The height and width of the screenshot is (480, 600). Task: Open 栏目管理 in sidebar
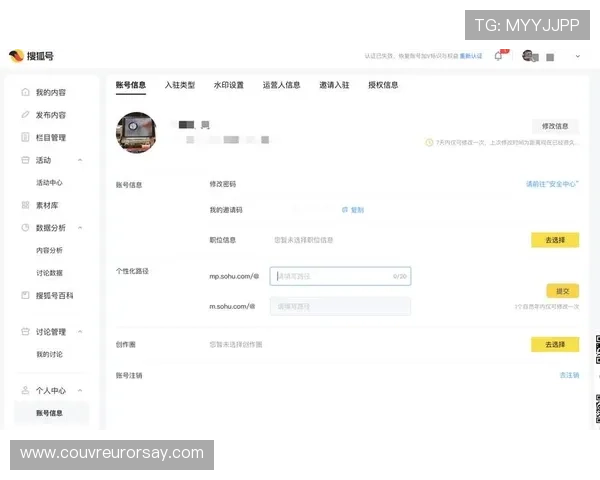point(51,137)
